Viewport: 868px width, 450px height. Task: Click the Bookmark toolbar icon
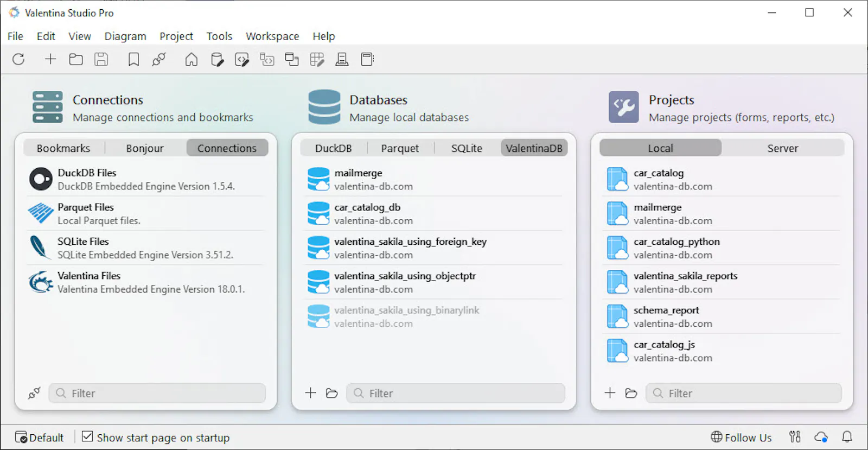(133, 59)
